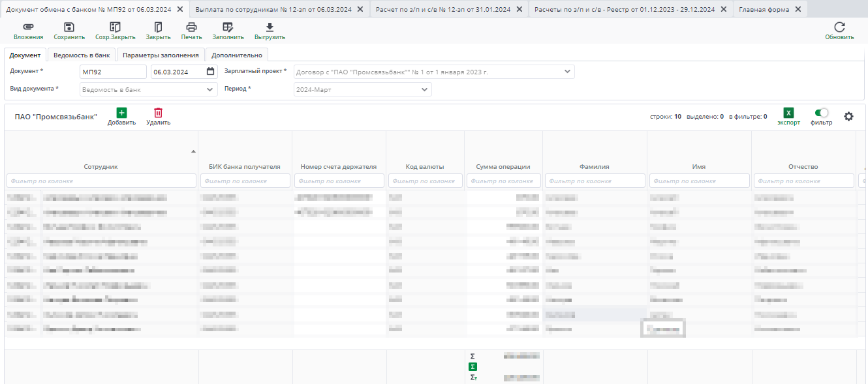
Task: Open the Параметры заполнения tab
Action: (x=161, y=55)
